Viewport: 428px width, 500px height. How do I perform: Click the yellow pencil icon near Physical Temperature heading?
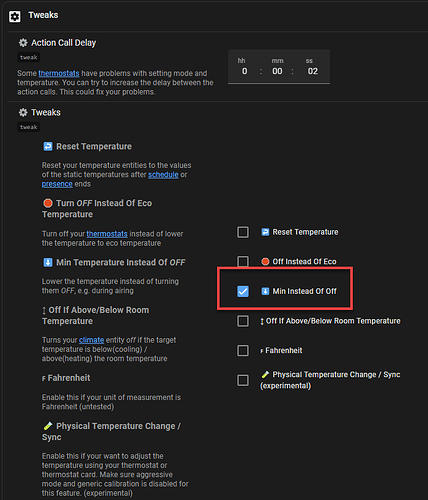click(x=48, y=426)
